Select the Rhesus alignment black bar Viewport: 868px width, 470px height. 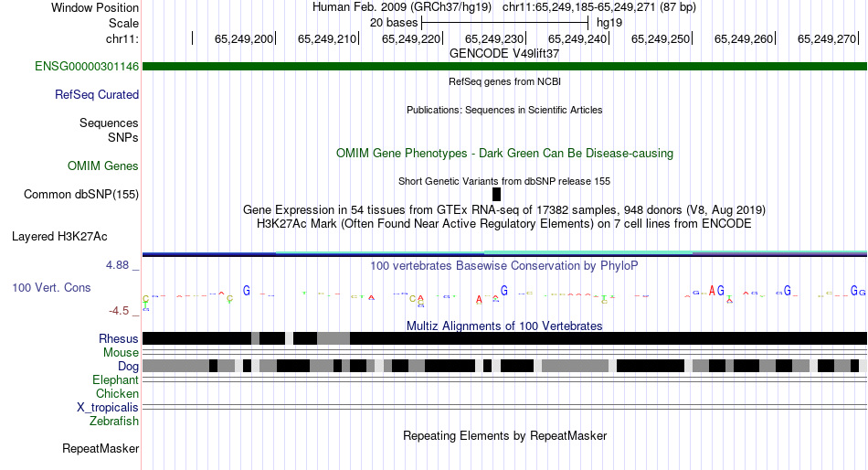(x=504, y=338)
